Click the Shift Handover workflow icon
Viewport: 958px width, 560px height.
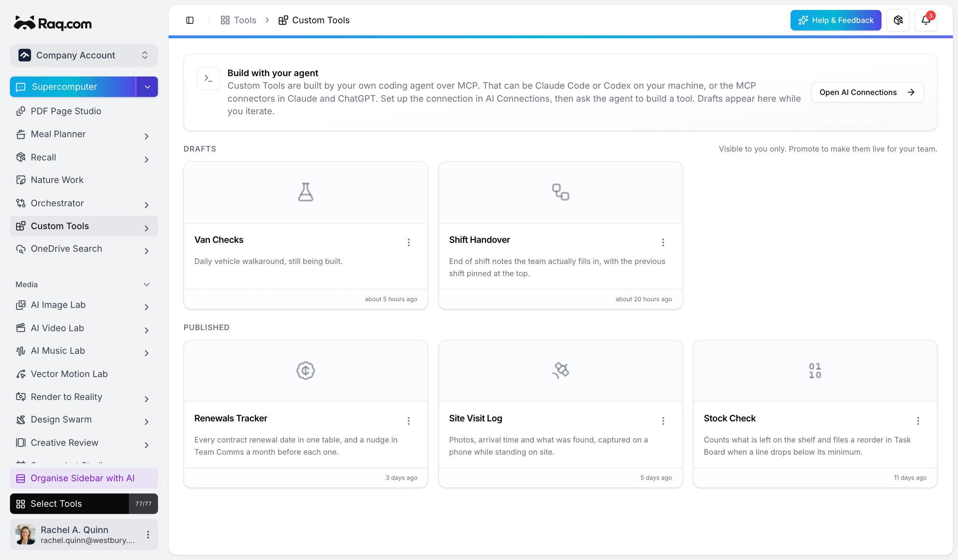(560, 191)
